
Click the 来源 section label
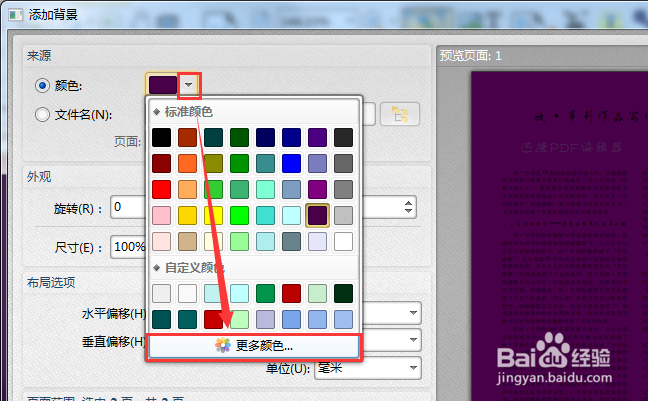39,55
